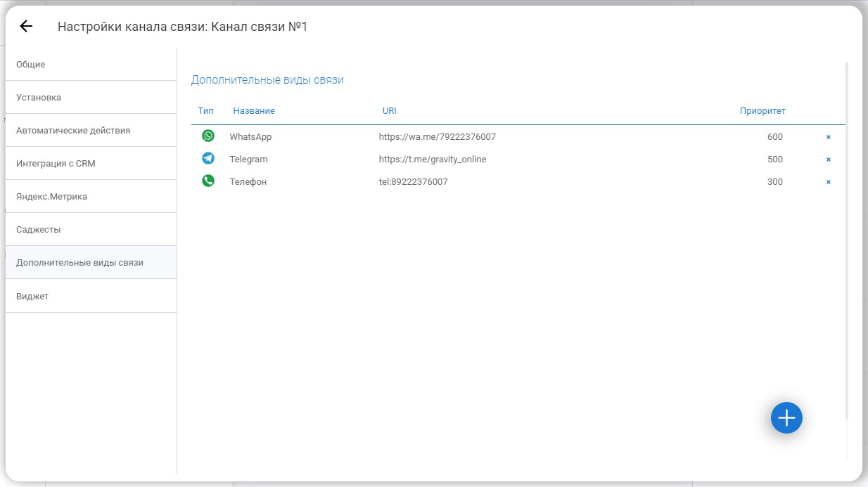Image resolution: width=868 pixels, height=487 pixels.
Task: Add new contact method with plus button
Action: click(x=786, y=418)
